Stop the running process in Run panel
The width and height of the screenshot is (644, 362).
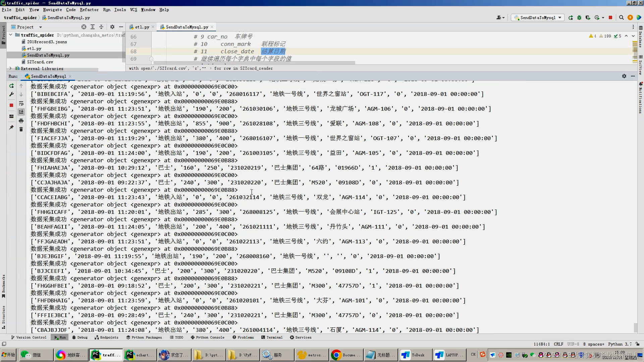click(x=11, y=105)
